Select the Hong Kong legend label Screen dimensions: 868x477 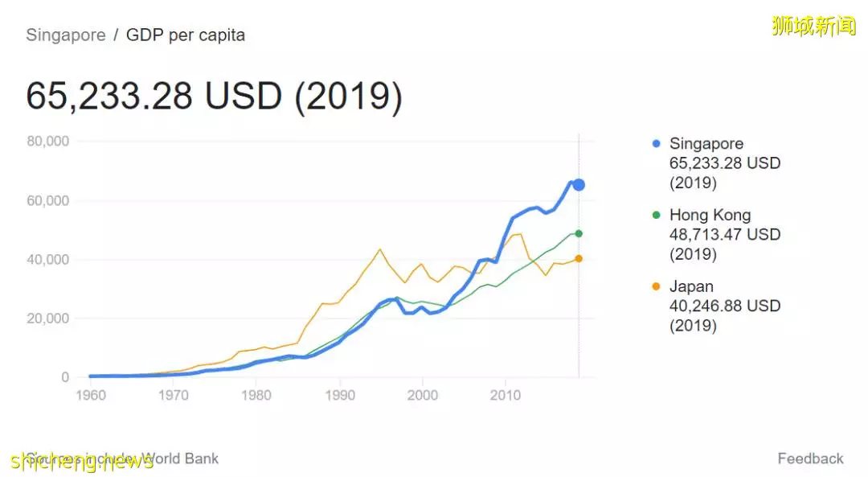point(710,215)
